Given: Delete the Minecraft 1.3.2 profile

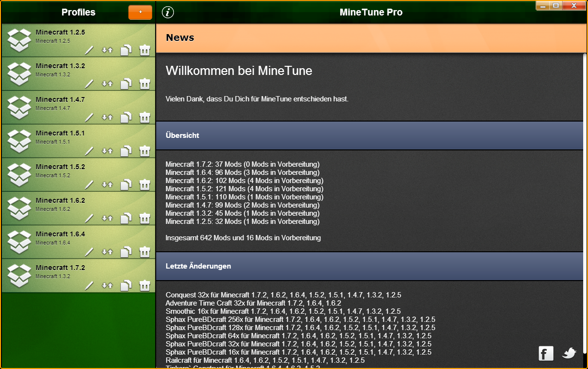Looking at the screenshot, I should click(145, 84).
